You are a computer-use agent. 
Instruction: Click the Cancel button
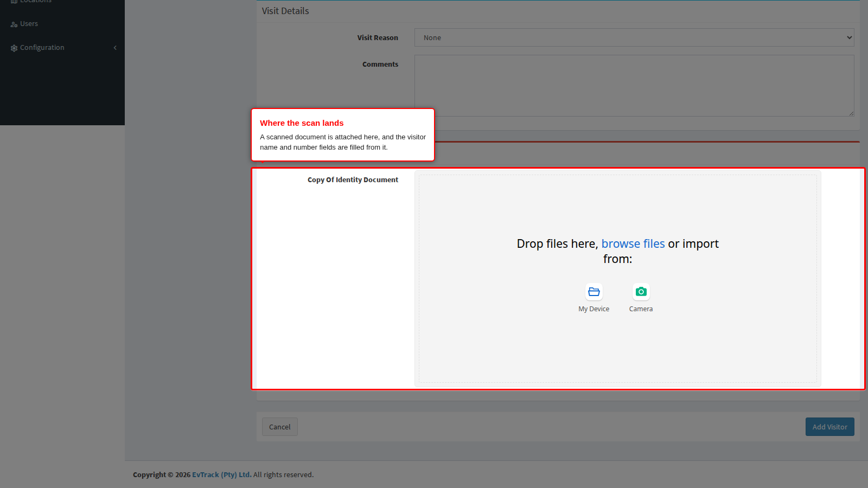click(280, 427)
